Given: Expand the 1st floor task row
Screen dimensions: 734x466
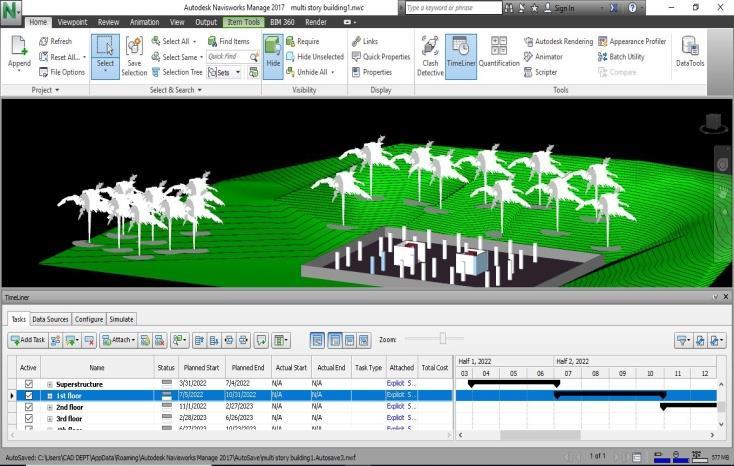Looking at the screenshot, I should coord(50,396).
